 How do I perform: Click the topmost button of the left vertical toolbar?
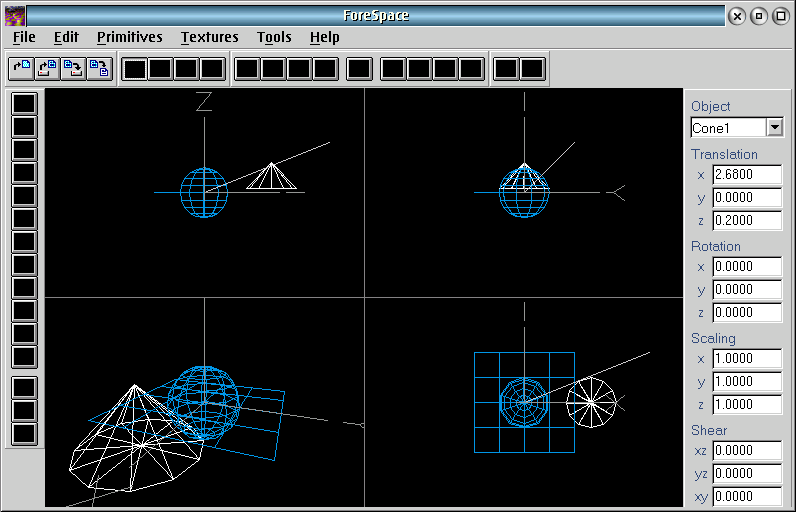tap(24, 104)
